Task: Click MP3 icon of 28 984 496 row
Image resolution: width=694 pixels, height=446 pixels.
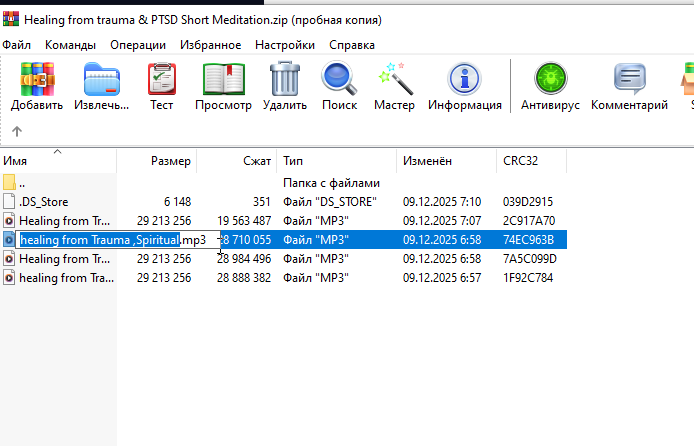Action: [9, 258]
